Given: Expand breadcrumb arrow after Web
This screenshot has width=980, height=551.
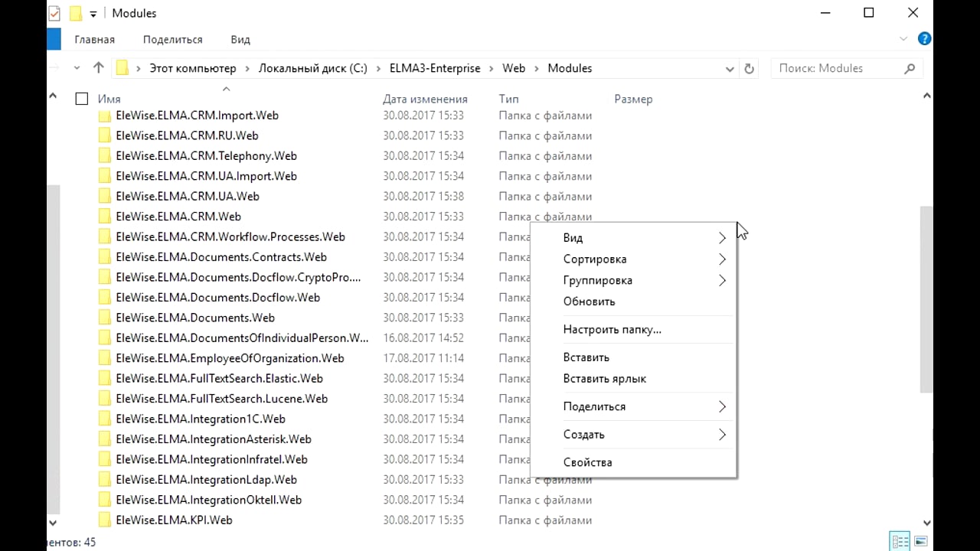Looking at the screenshot, I should point(537,68).
